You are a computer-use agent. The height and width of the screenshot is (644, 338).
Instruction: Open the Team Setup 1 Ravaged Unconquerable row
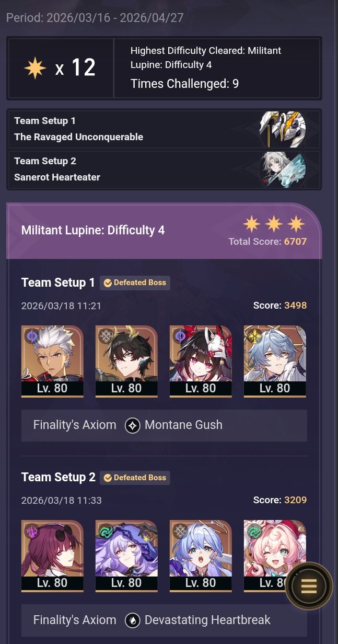pyautogui.click(x=164, y=129)
